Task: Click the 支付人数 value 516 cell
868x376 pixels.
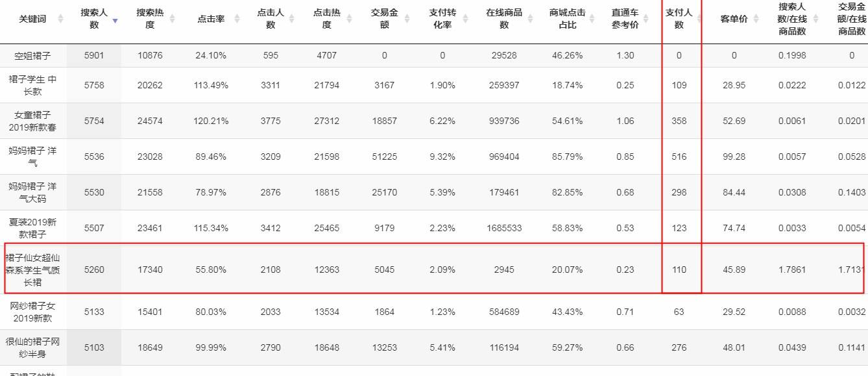Action: 679,157
